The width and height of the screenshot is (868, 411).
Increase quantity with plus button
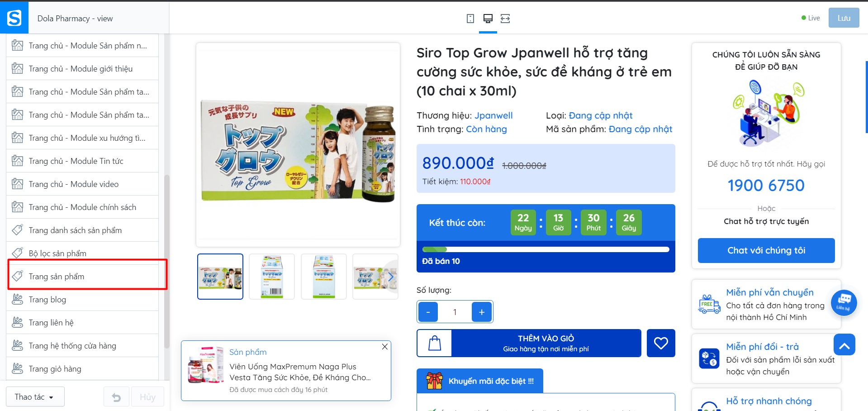click(x=481, y=312)
